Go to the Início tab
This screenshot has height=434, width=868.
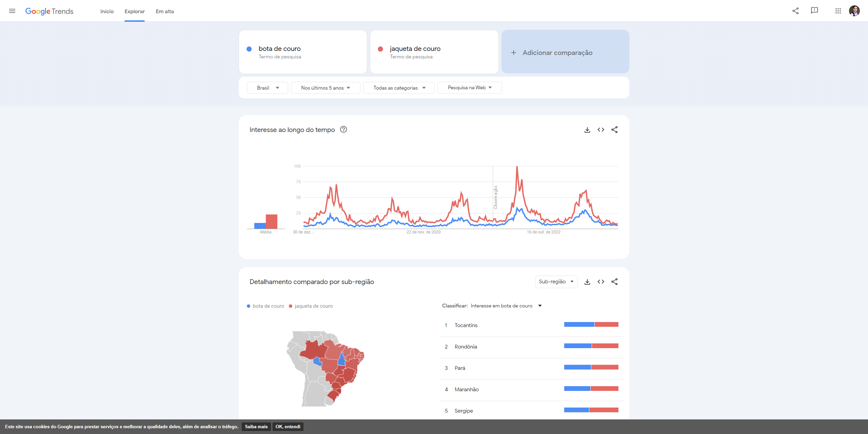click(106, 11)
